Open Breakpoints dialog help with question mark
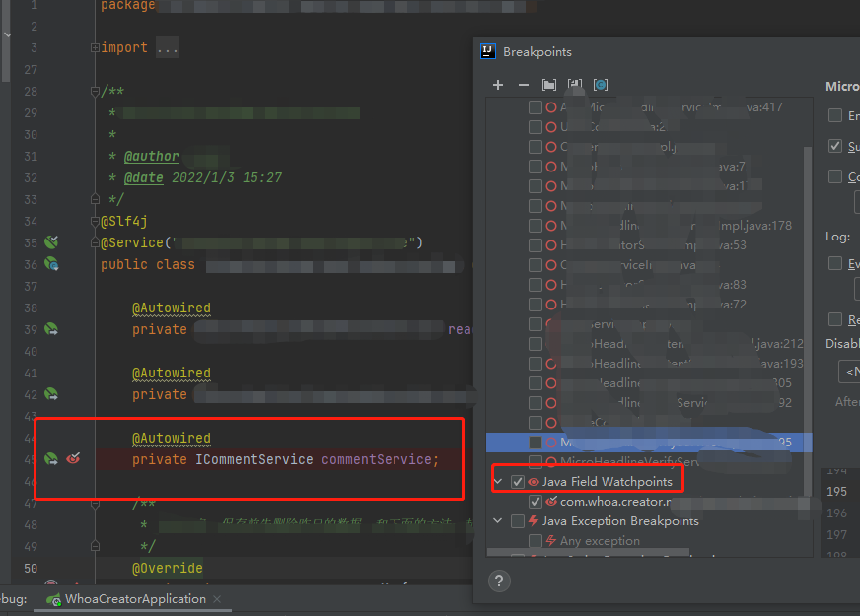Image resolution: width=860 pixels, height=616 pixels. pyautogui.click(x=499, y=581)
